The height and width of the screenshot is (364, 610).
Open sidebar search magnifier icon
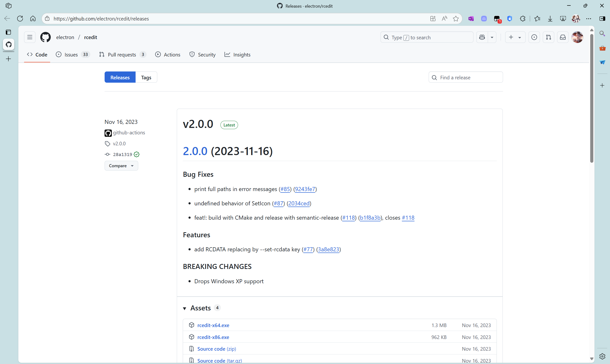coord(602,33)
